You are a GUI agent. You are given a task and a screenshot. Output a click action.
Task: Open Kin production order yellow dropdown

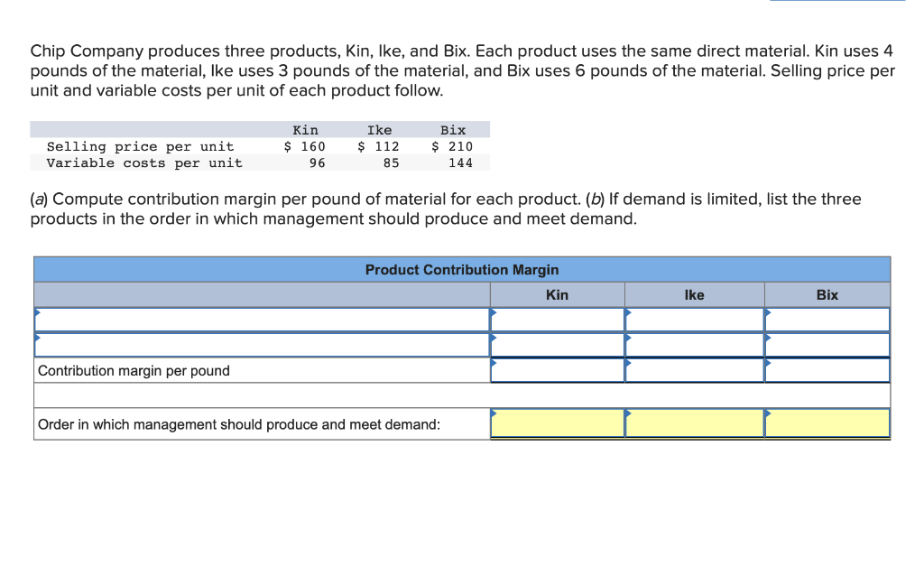point(558,423)
